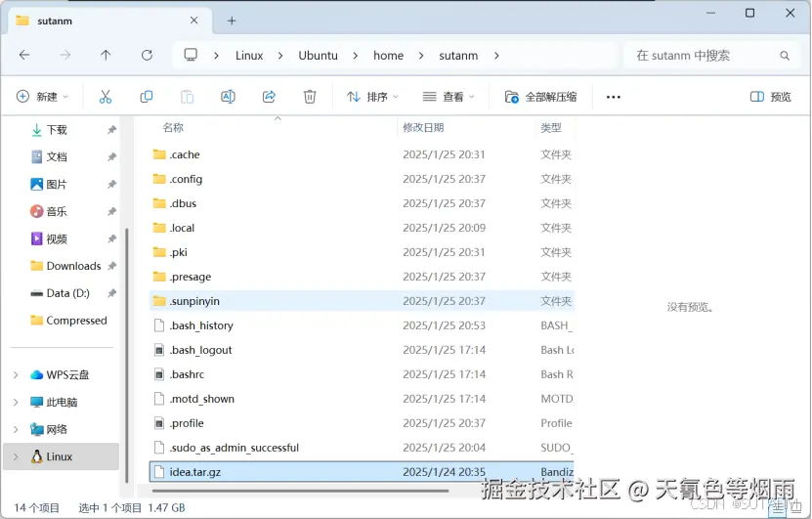Sort by 修改日期 column header

(x=424, y=127)
